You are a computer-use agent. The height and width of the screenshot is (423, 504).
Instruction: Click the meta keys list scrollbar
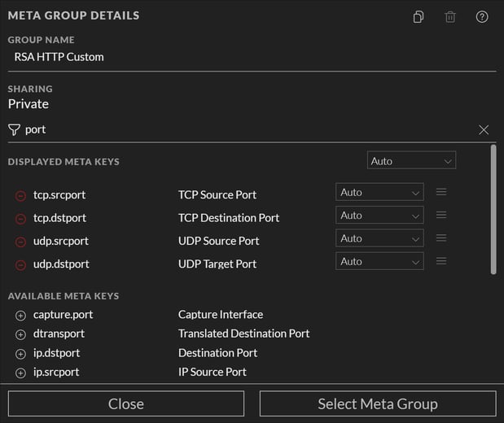[493, 210]
